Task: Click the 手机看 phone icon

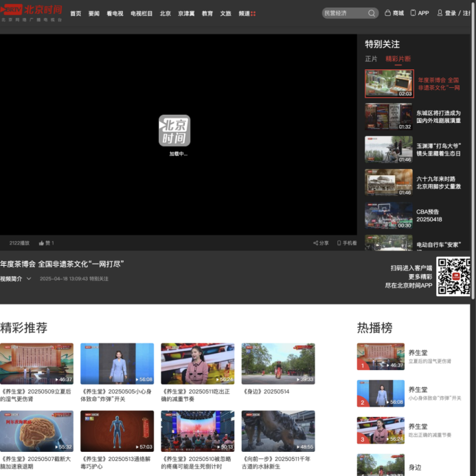Action: (x=339, y=243)
